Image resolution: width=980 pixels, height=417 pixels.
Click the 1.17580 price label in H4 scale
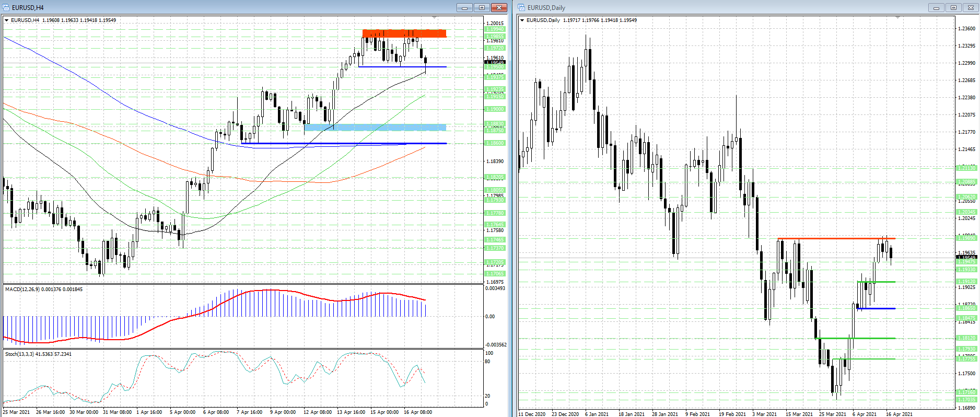[495, 230]
